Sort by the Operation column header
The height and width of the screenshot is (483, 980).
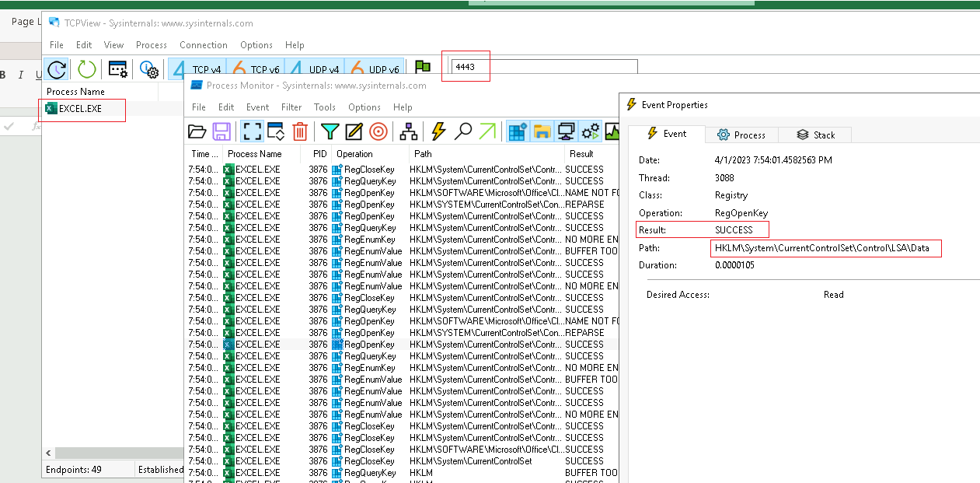[368, 154]
